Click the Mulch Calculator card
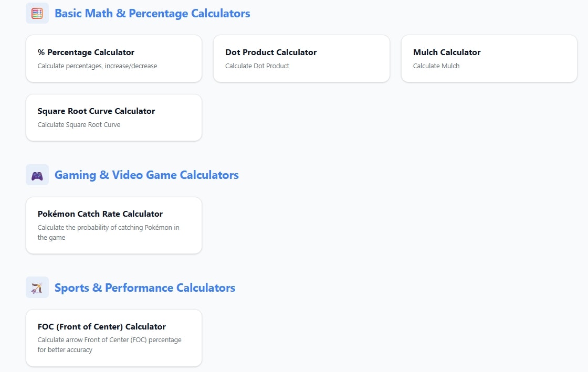The width and height of the screenshot is (588, 372). tap(489, 58)
